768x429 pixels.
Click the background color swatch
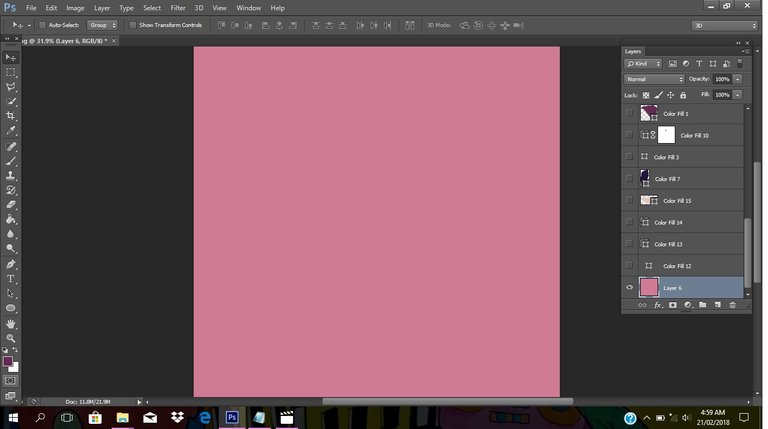(x=15, y=368)
